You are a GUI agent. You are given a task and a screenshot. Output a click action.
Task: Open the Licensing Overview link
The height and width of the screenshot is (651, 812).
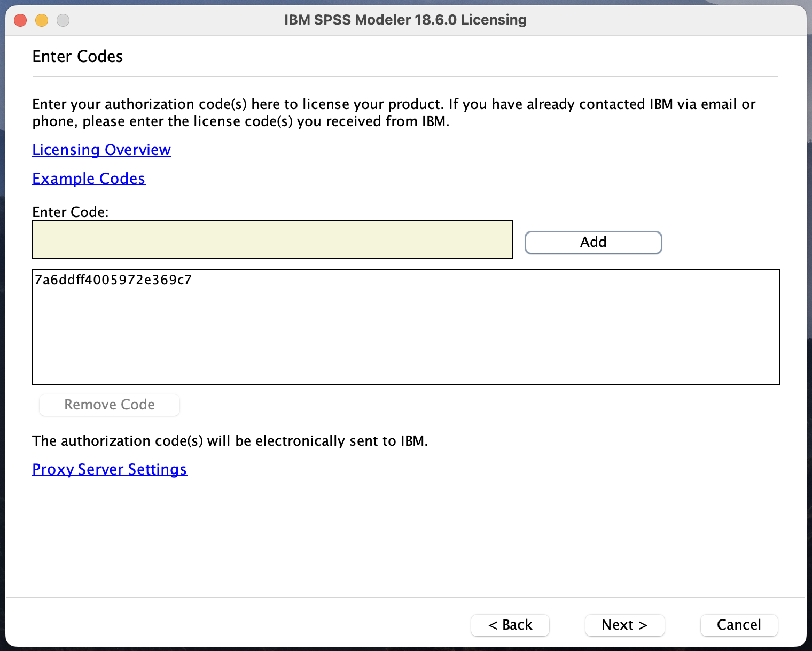coord(101,150)
